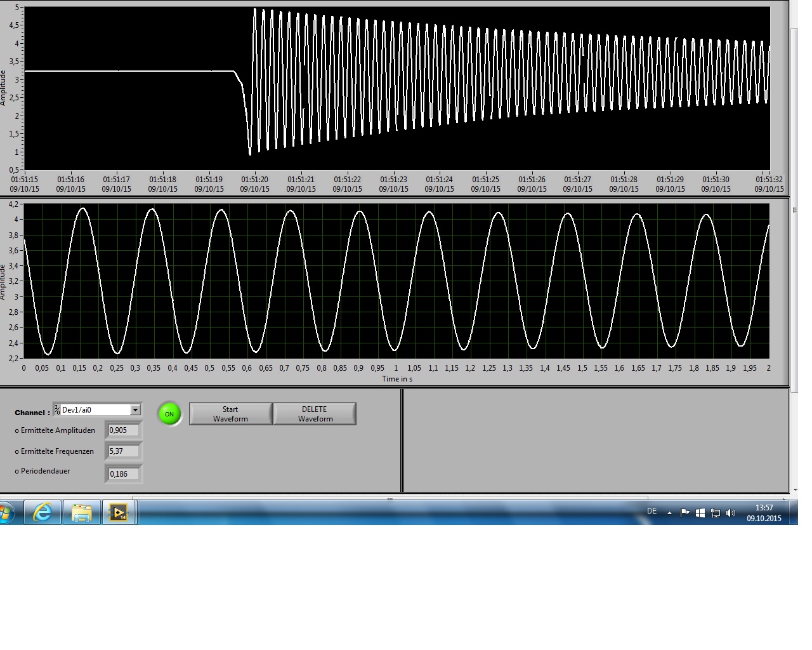Click the horizontal scrollbar thumb
The width and height of the screenshot is (812, 650).
pyautogui.click(x=390, y=498)
